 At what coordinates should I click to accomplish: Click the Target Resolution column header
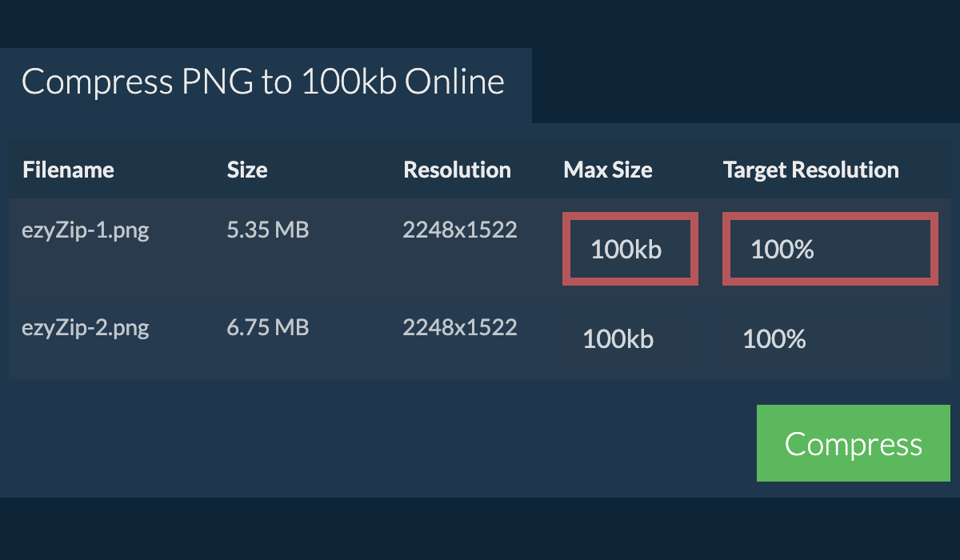(x=810, y=169)
